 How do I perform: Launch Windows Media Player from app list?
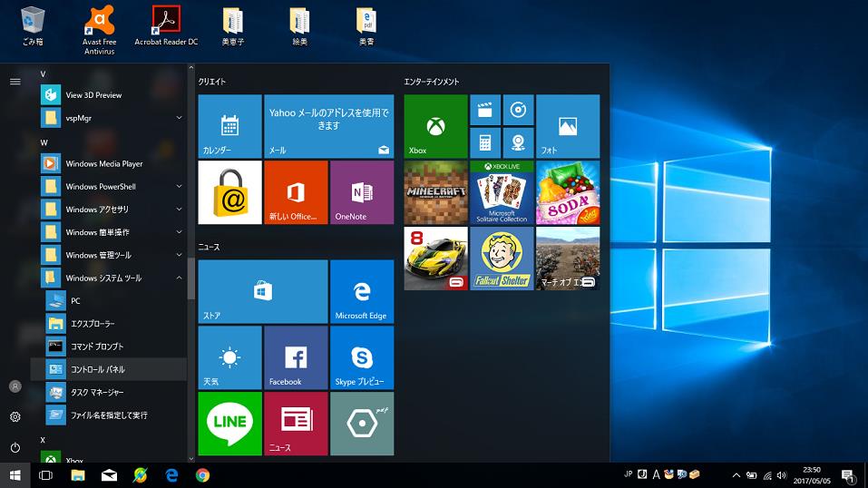(x=109, y=163)
